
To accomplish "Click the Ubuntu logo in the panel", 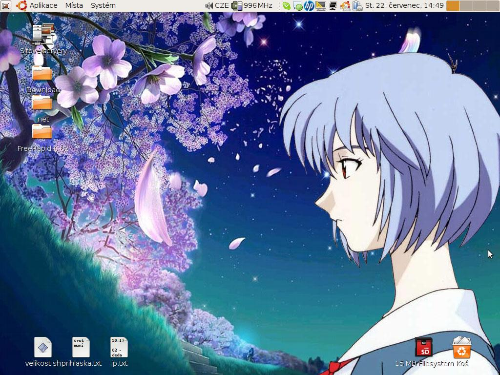I will pos(21,6).
